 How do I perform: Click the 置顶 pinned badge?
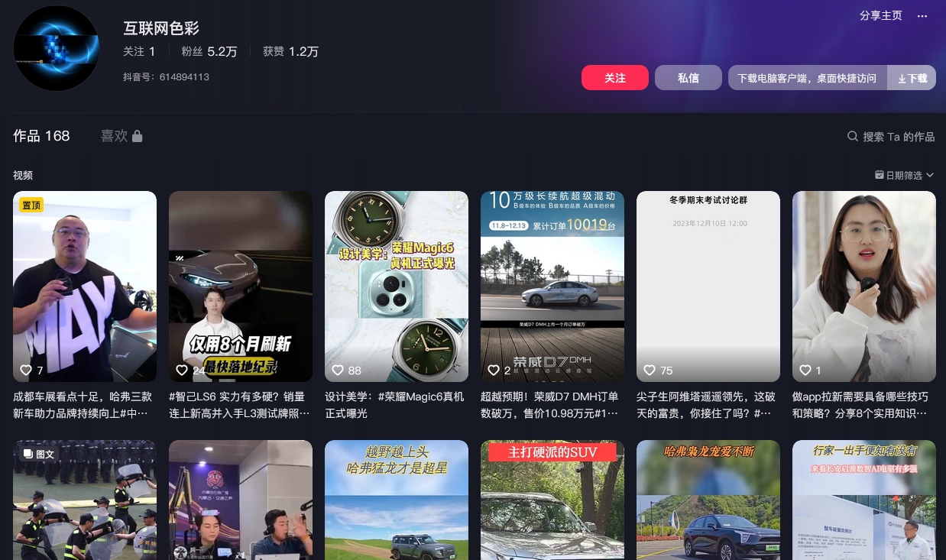[x=31, y=205]
